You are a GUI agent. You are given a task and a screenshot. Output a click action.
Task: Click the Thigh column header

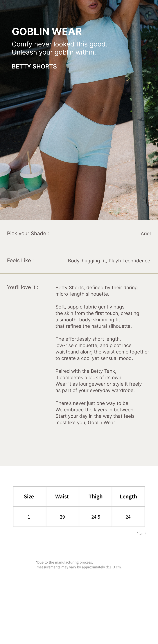96,497
